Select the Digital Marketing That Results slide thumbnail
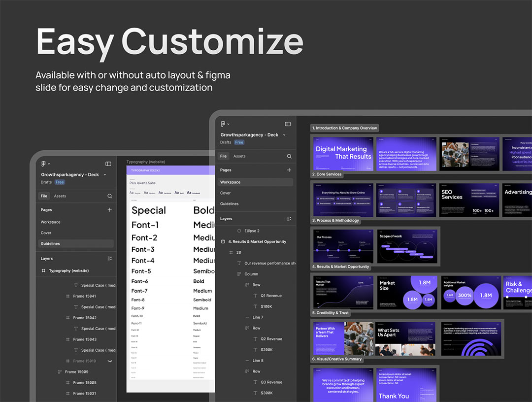532x402 pixels. coord(343,153)
